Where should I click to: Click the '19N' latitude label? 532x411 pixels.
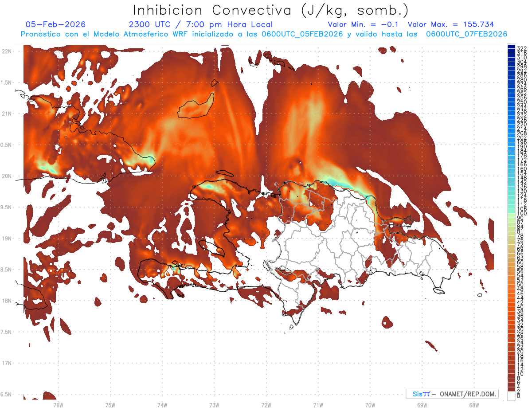point(6,239)
